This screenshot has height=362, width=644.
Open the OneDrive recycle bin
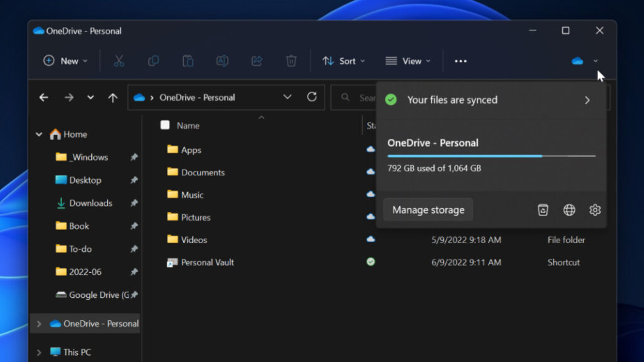click(543, 210)
